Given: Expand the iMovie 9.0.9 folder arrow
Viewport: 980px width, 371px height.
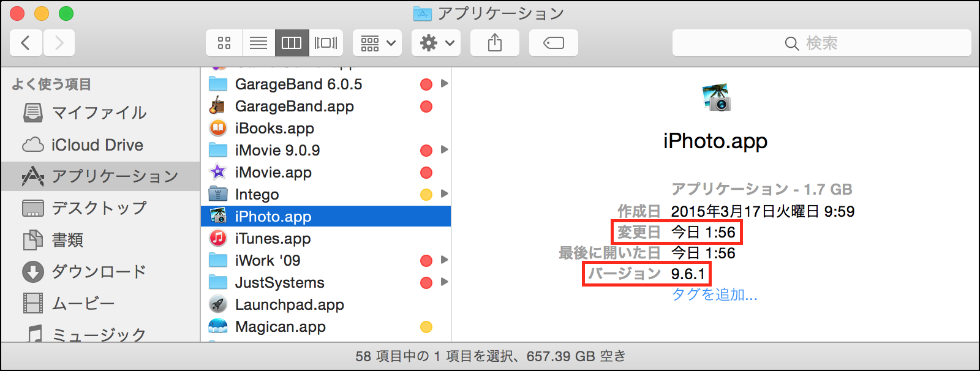Looking at the screenshot, I should tap(445, 150).
